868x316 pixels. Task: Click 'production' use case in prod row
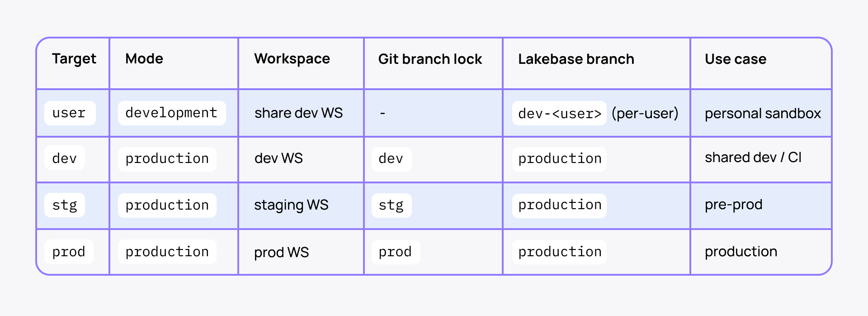(x=741, y=252)
